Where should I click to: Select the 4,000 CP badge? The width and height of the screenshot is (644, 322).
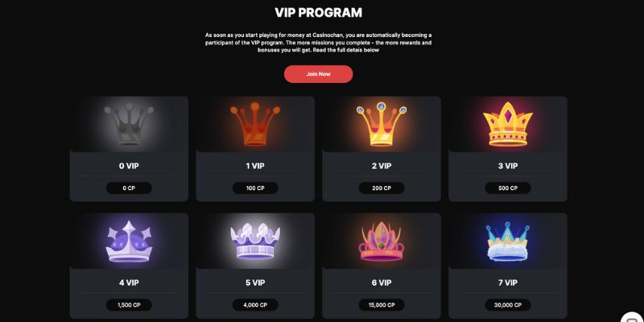[x=255, y=305]
